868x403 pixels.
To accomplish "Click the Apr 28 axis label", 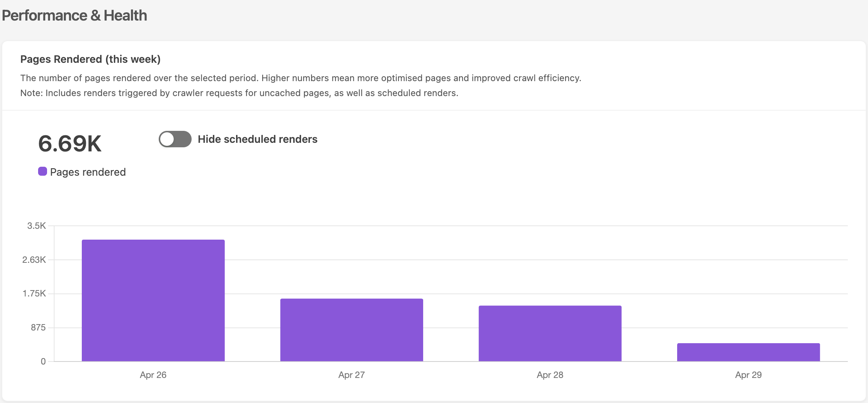I will [x=550, y=375].
